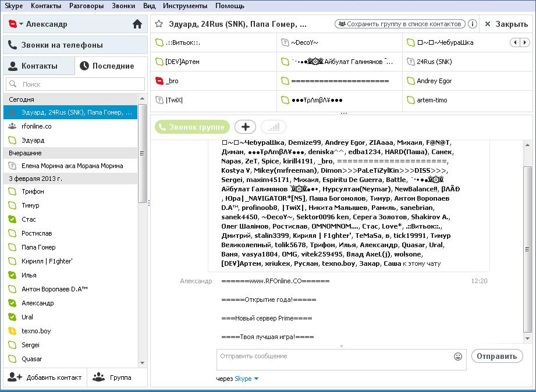Screen dimensions: 536x392
Task: Open Елена Морина ака Морана Морина chat
Action: tap(70, 166)
